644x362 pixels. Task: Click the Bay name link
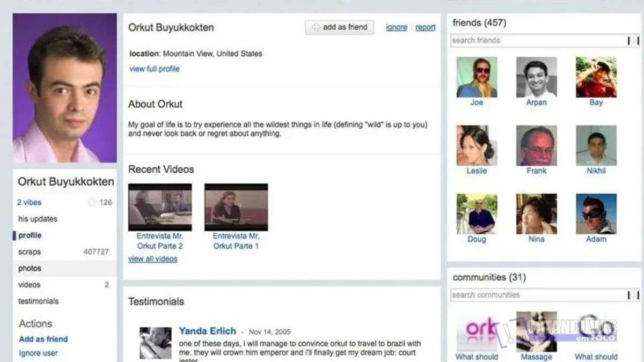(596, 102)
